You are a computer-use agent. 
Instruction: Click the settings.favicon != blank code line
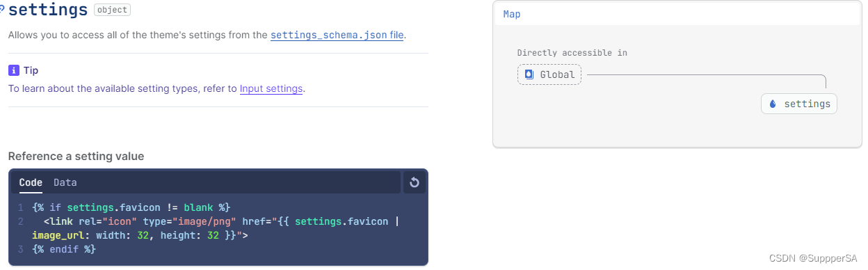tap(131, 207)
